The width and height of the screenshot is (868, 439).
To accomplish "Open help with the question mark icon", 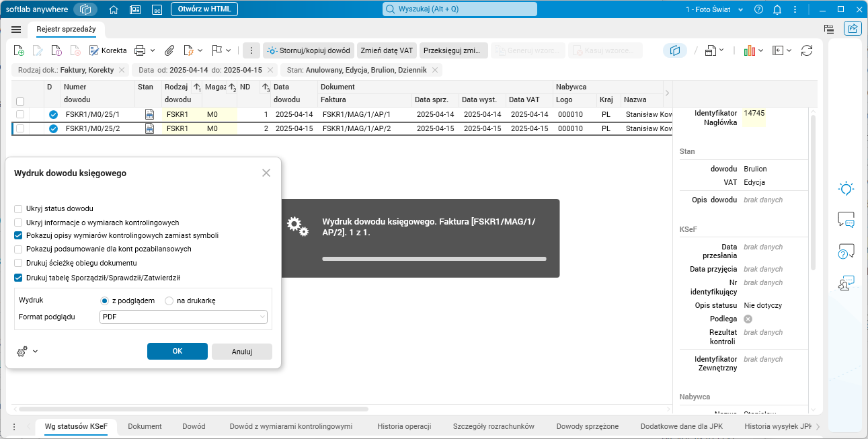I will 758,9.
